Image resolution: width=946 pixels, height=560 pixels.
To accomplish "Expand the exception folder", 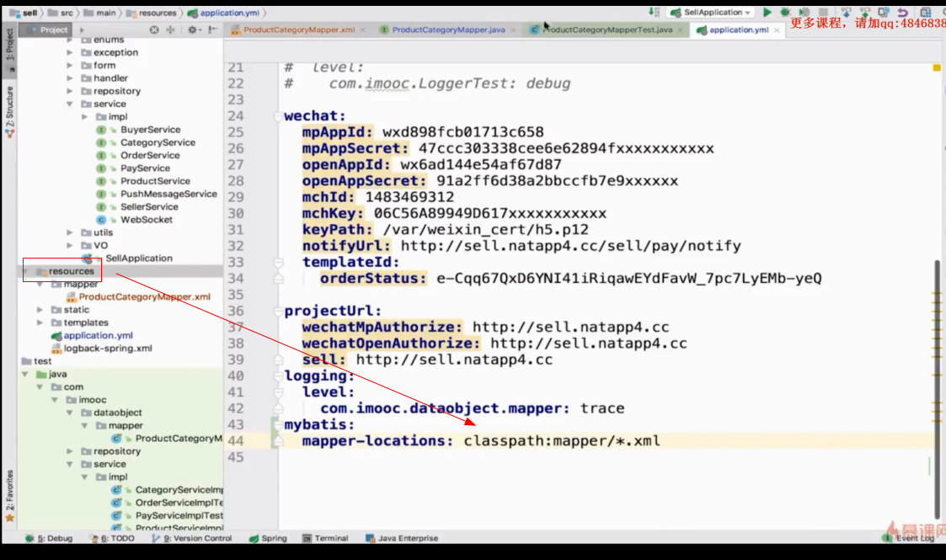I will [69, 52].
